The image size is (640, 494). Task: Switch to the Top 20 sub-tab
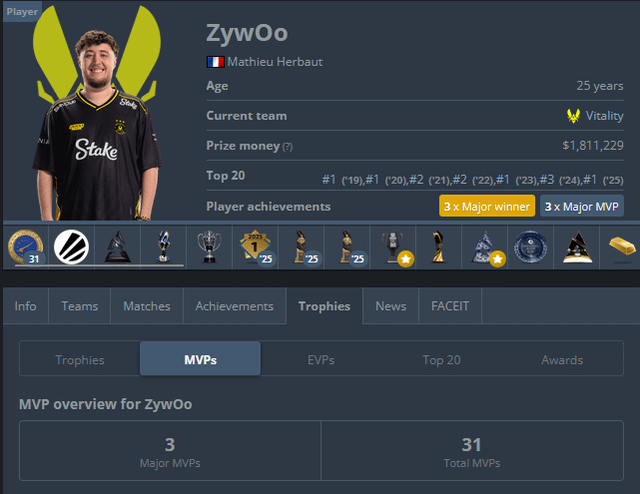(441, 360)
